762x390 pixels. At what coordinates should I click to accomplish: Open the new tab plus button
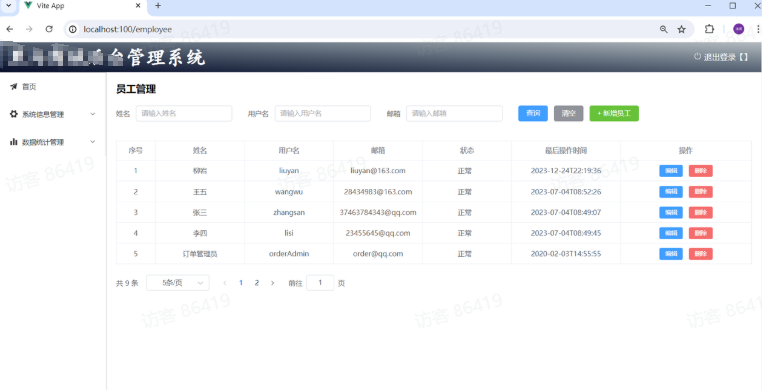pyautogui.click(x=158, y=6)
